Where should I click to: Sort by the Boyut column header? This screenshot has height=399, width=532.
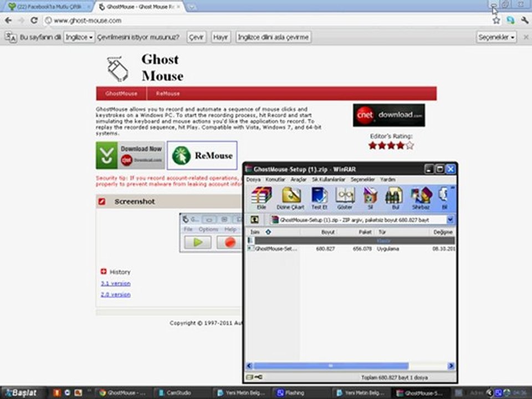point(319,232)
